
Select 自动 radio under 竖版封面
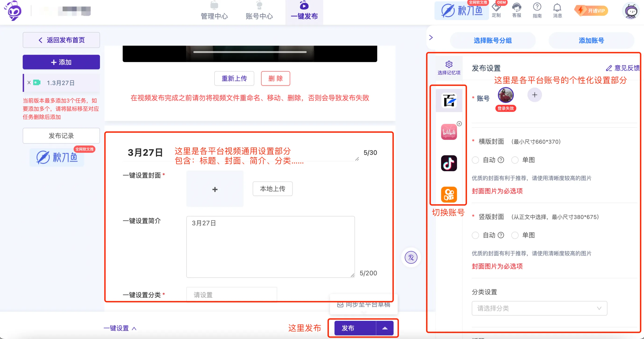[475, 235]
